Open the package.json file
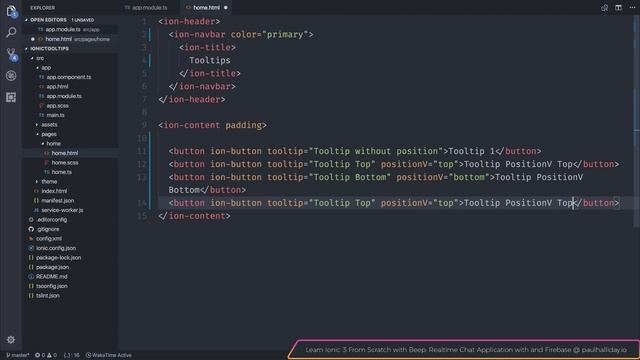This screenshot has width=640, height=360. point(70,267)
